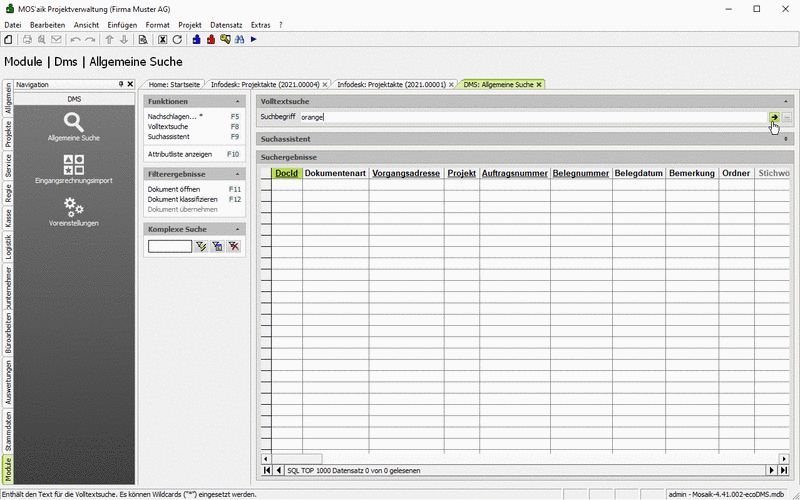
Task: Select the Projekte vertical sidebar tab
Action: [x=8, y=134]
